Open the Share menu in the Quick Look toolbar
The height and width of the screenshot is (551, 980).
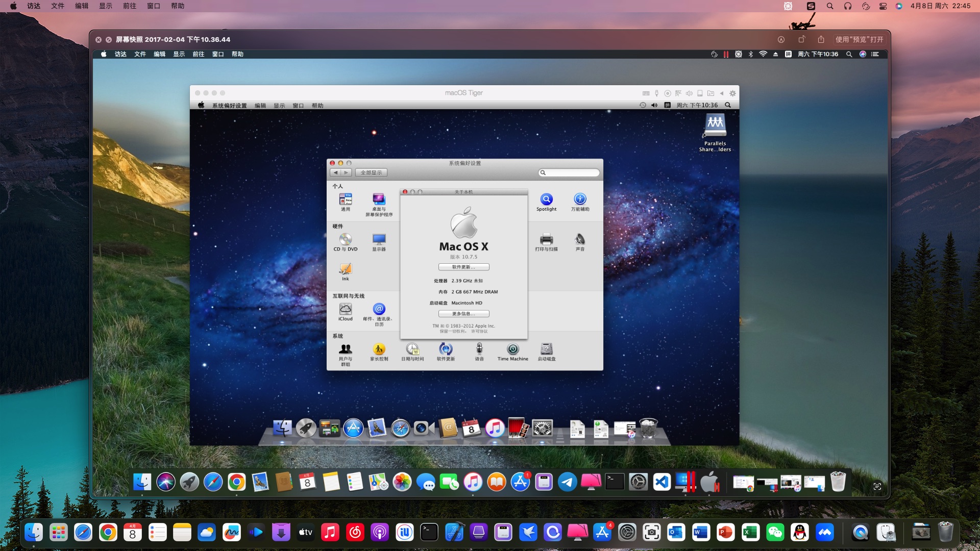(x=821, y=39)
